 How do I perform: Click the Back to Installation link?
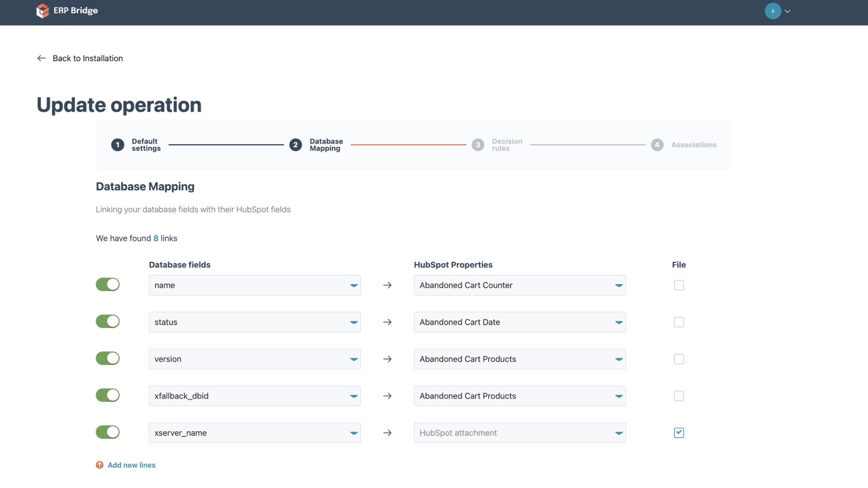pyautogui.click(x=87, y=58)
